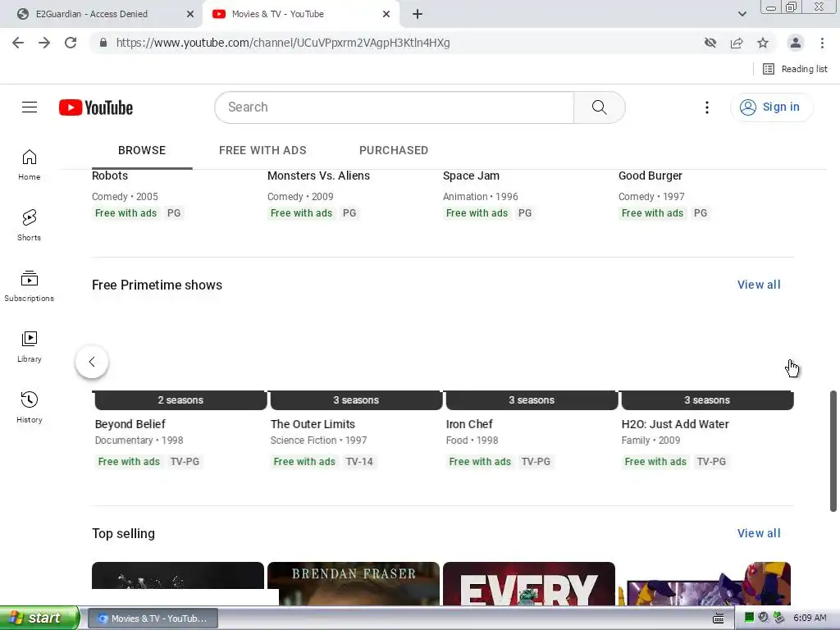This screenshot has height=630, width=840.
Task: Close the E2Guardian tab
Action: pos(190,14)
